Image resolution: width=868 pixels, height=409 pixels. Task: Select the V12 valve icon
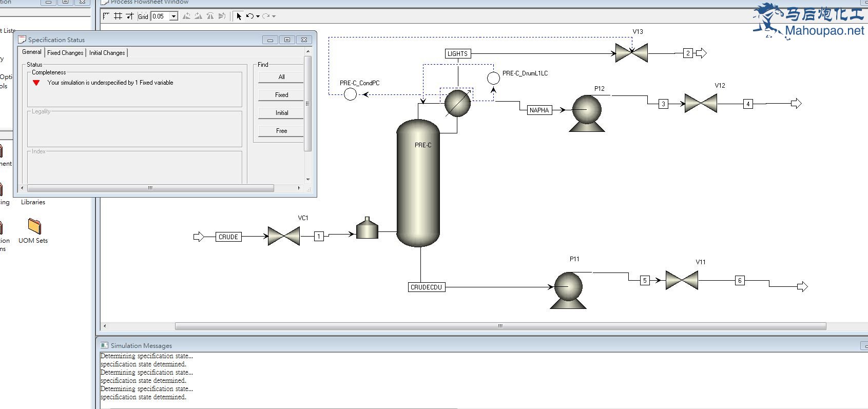701,103
